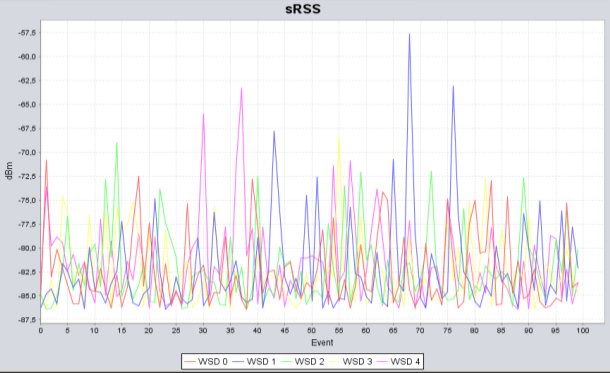The height and width of the screenshot is (373, 610).
Task: Click the magenta peak near event 30
Action: tap(203, 114)
